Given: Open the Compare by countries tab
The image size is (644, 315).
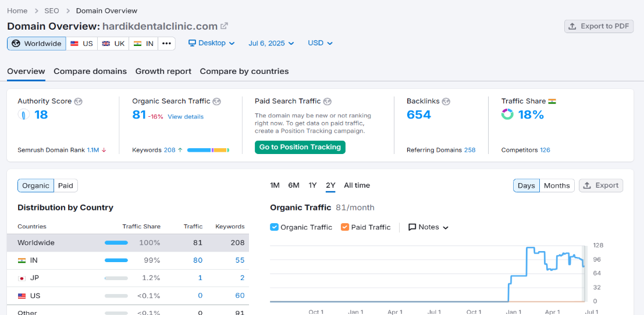Looking at the screenshot, I should click(244, 71).
